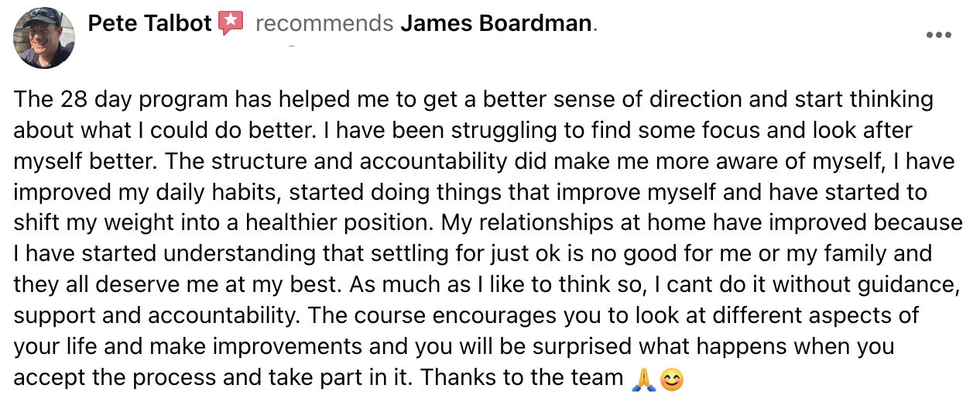980x409 pixels.
Task: Click the smiling face emoji
Action: pyautogui.click(x=672, y=379)
